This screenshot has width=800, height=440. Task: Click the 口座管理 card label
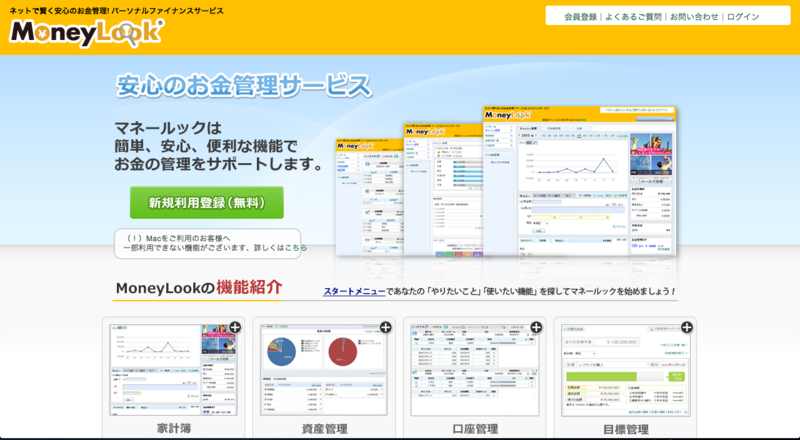[475, 429]
